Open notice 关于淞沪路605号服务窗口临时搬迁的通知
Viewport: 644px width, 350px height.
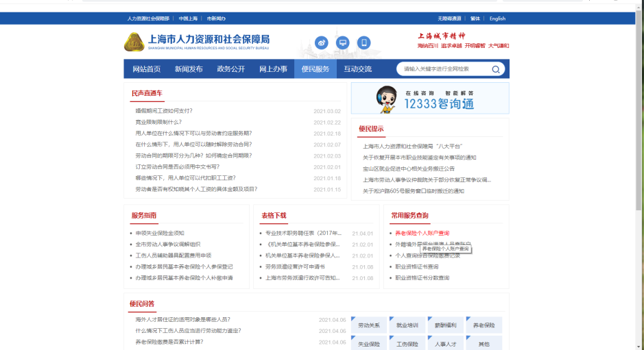coord(413,191)
